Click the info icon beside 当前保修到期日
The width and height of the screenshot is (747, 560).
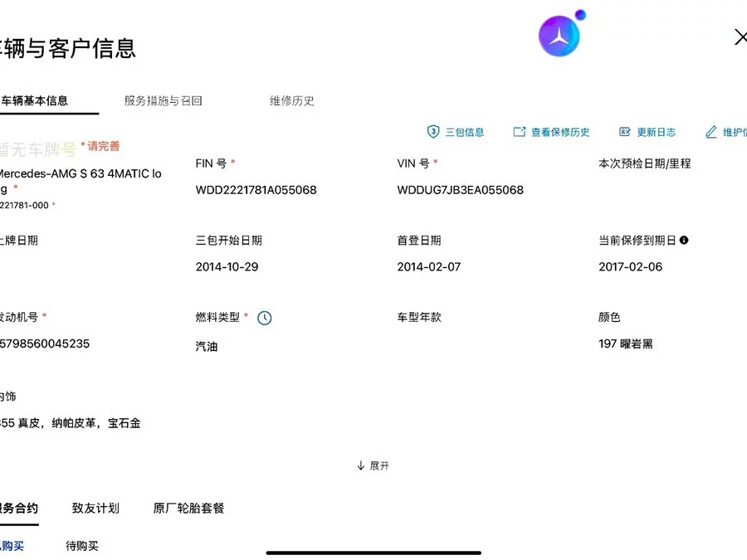684,240
